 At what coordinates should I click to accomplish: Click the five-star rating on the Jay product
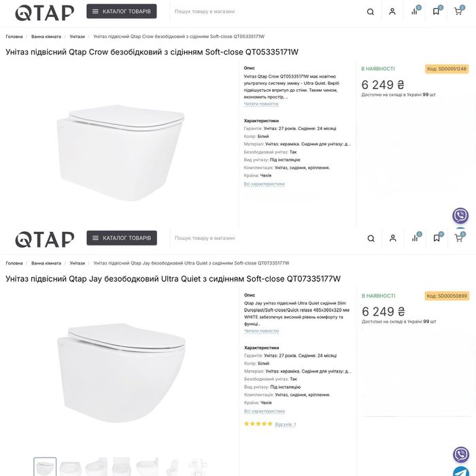click(x=258, y=424)
